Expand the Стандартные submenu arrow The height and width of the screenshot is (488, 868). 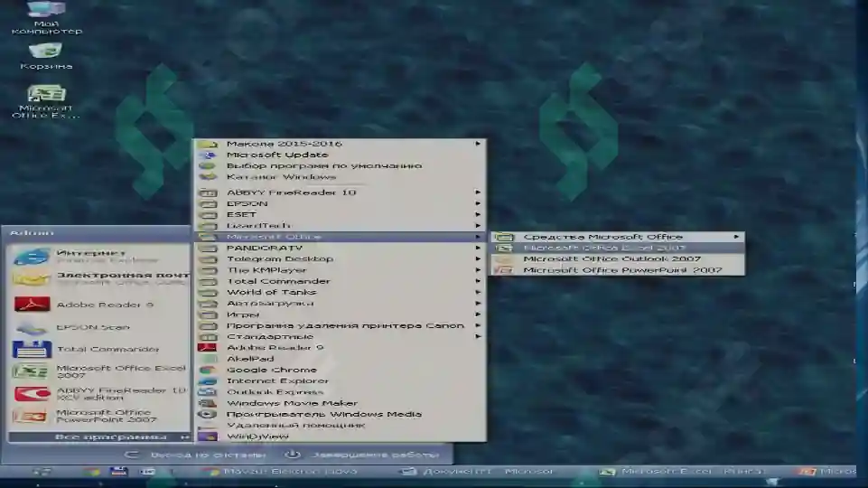click(477, 336)
